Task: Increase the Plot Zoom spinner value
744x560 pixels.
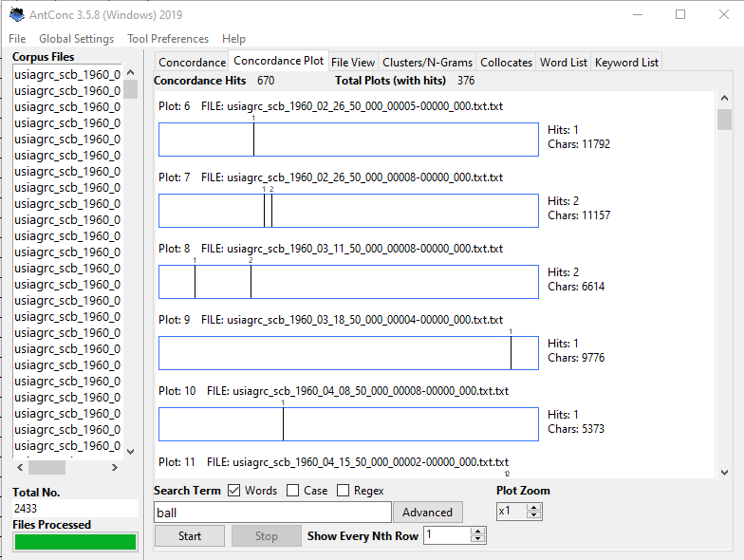Action: [533, 507]
